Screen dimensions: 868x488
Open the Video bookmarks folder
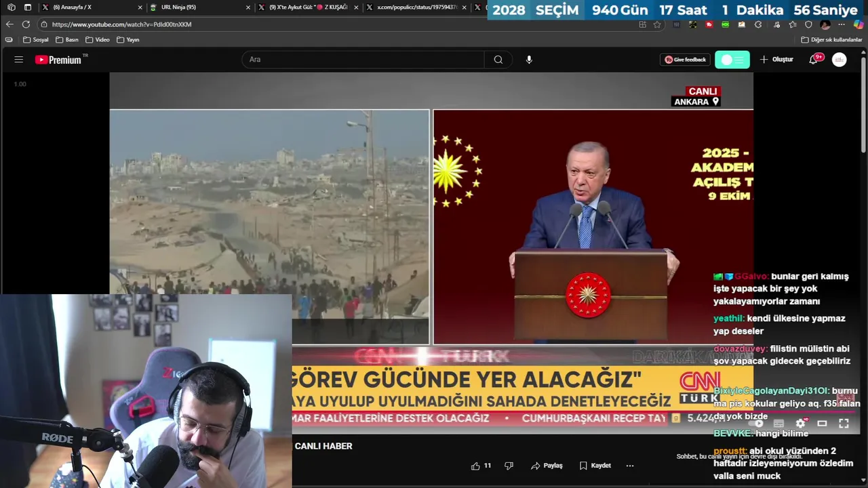point(98,39)
